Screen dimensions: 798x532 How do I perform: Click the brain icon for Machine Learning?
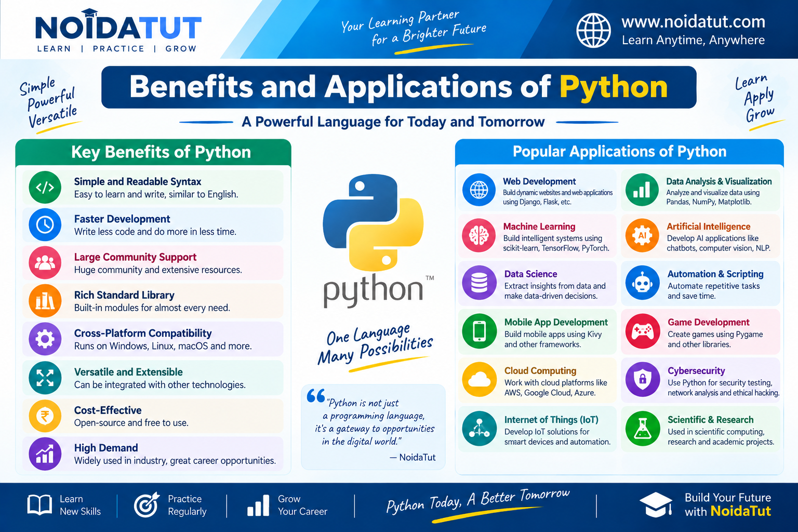[x=479, y=236]
